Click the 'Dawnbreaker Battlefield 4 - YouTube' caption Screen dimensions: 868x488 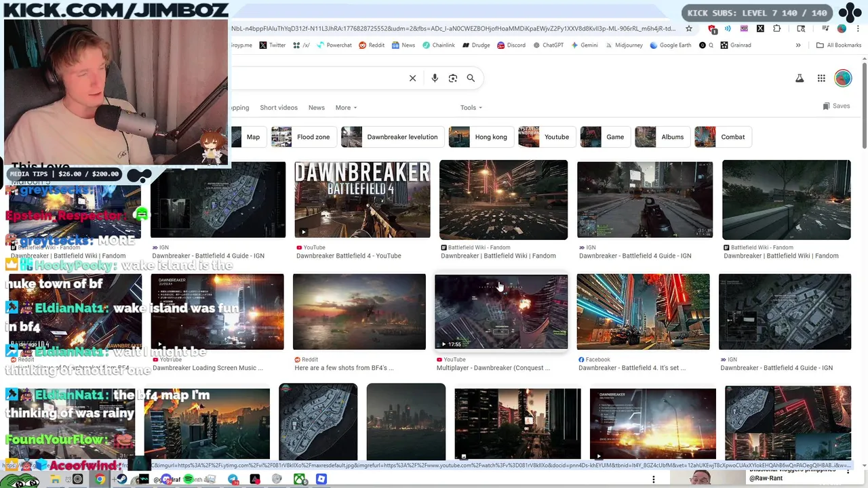pos(349,256)
